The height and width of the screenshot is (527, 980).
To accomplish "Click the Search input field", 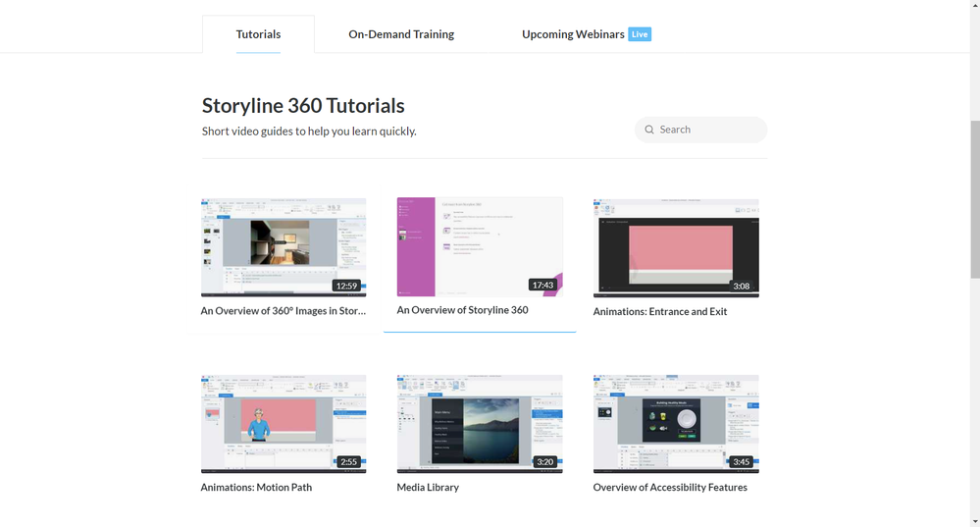I will point(700,130).
